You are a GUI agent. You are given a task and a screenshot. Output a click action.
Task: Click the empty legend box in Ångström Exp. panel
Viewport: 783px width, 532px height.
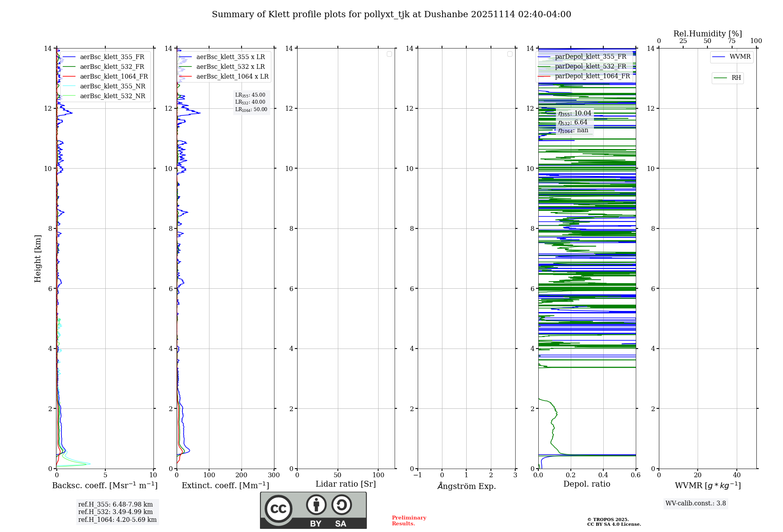(510, 54)
